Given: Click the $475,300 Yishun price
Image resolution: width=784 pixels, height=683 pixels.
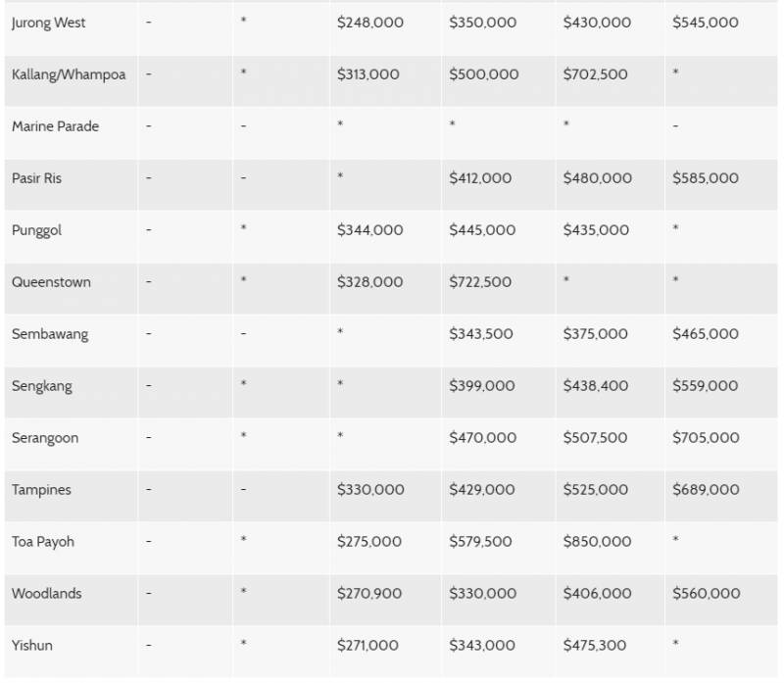Looking at the screenshot, I should 596,646.
